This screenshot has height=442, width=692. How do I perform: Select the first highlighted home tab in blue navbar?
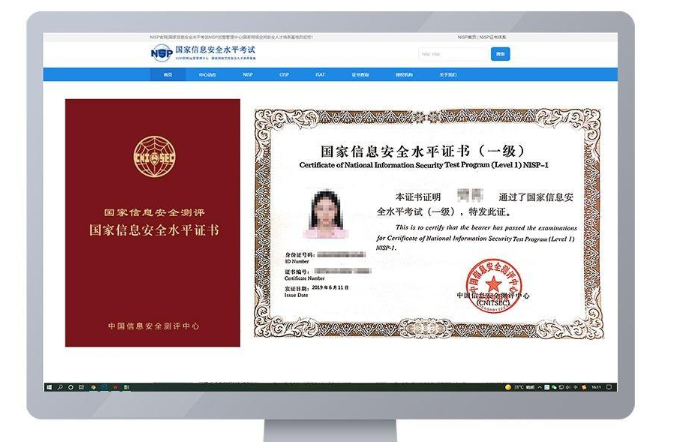[x=168, y=75]
